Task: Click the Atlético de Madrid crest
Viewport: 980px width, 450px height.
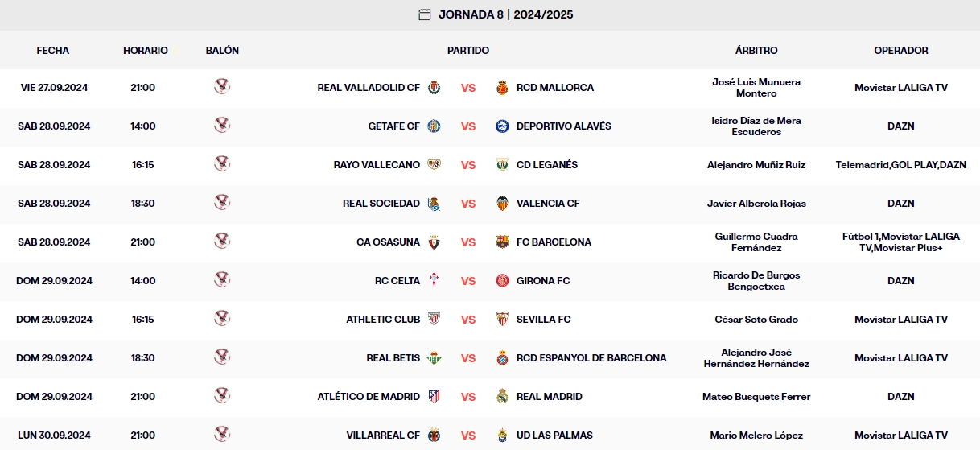Action: click(x=434, y=396)
